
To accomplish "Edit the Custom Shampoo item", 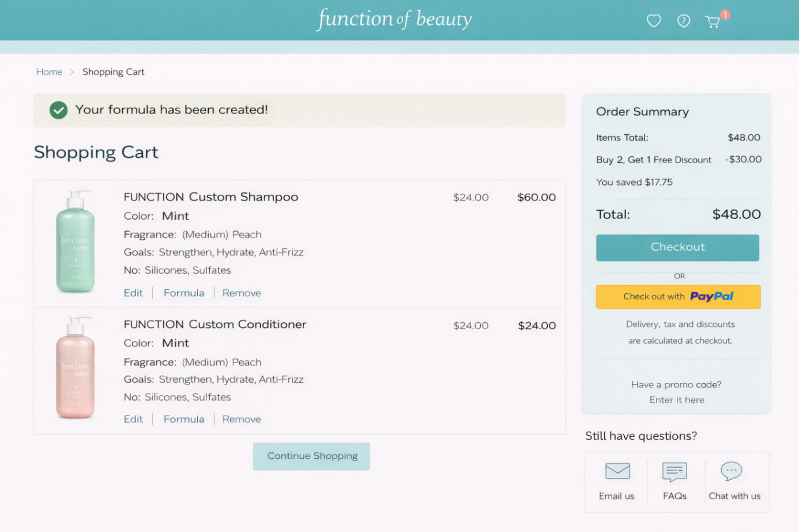I will [133, 293].
